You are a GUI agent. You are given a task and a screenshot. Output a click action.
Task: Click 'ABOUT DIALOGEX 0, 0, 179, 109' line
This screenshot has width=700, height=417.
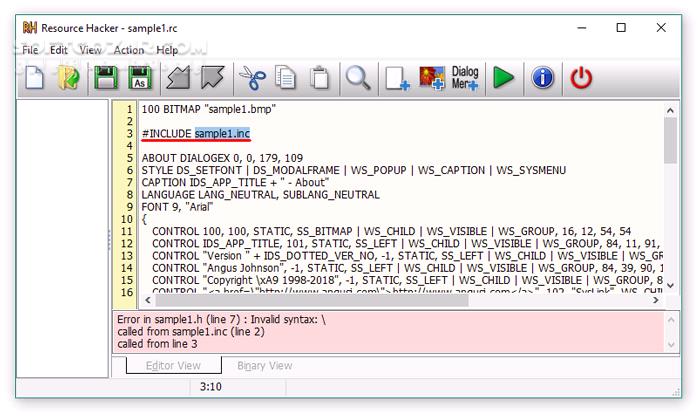(222, 158)
